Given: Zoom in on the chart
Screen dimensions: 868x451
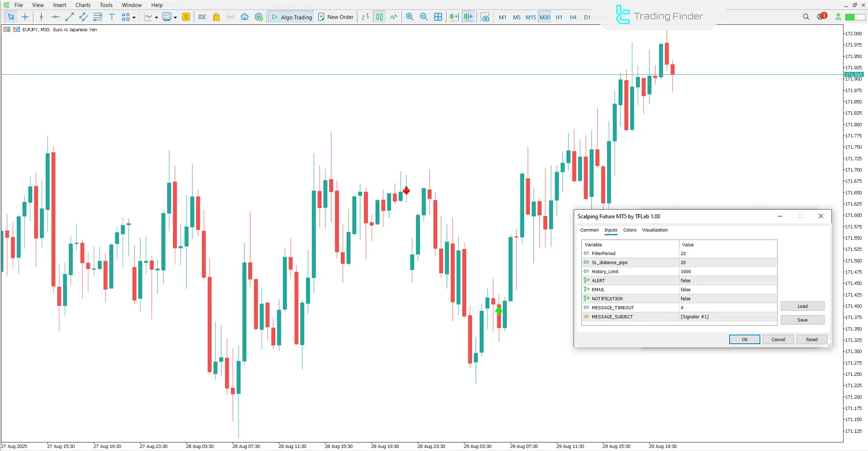Looking at the screenshot, I should coord(409,17).
